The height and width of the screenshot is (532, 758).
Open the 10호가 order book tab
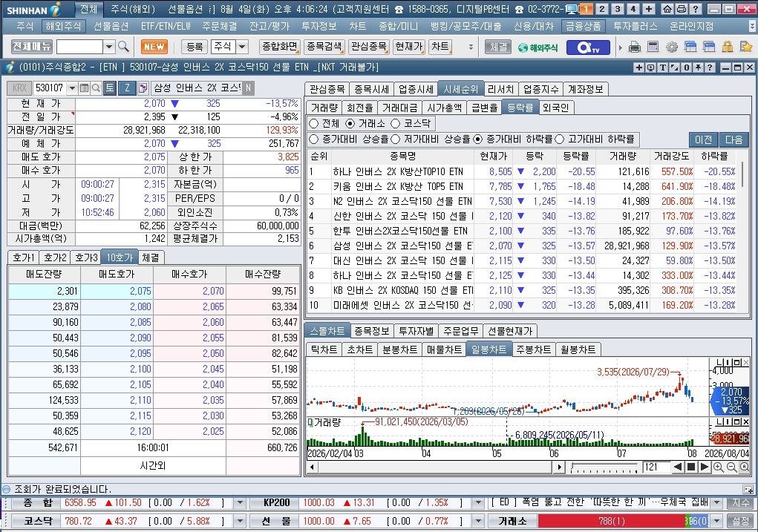click(120, 257)
